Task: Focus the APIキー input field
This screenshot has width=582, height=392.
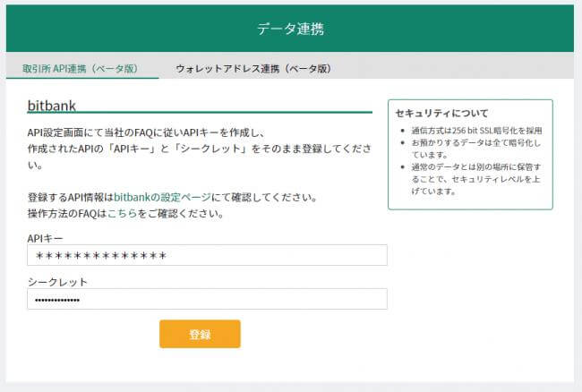Action: pos(207,255)
